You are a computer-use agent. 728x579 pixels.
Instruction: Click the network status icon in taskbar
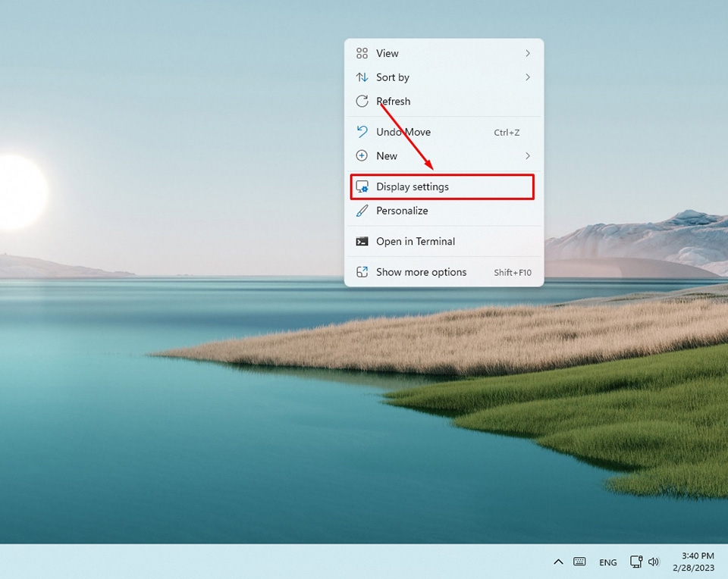tap(635, 562)
